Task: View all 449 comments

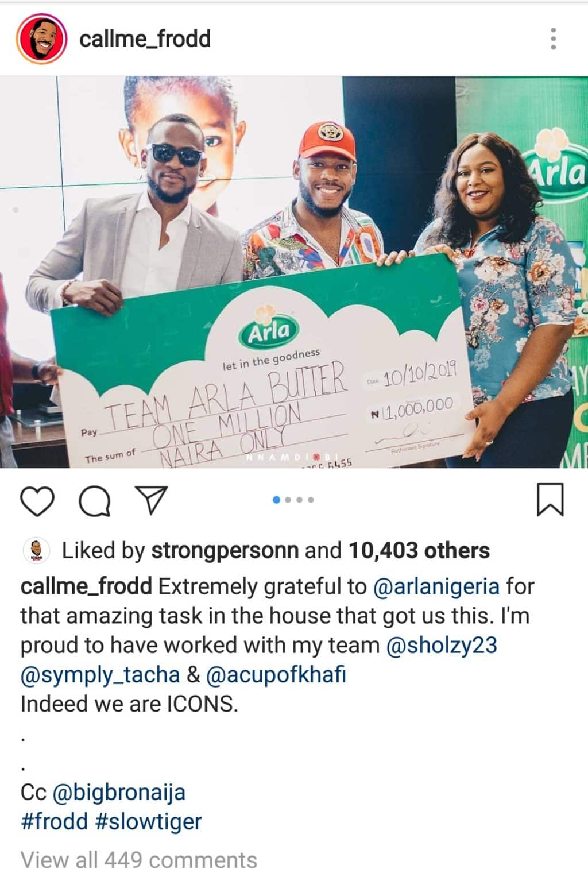Action: (139, 860)
